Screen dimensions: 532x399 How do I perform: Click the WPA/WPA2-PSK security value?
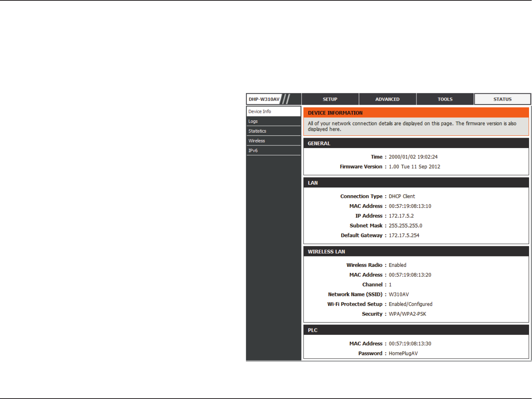click(x=407, y=314)
